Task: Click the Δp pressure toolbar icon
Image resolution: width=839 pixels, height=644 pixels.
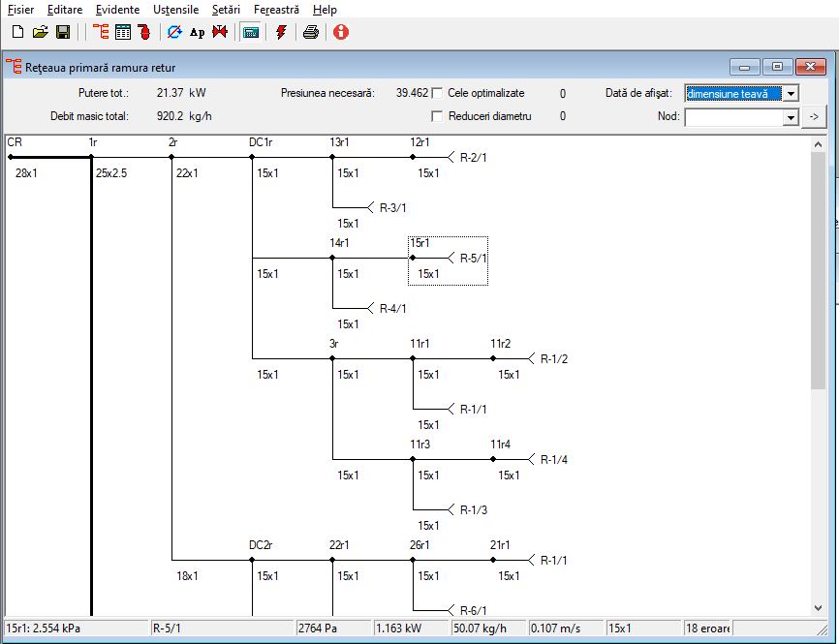Action: tap(198, 32)
